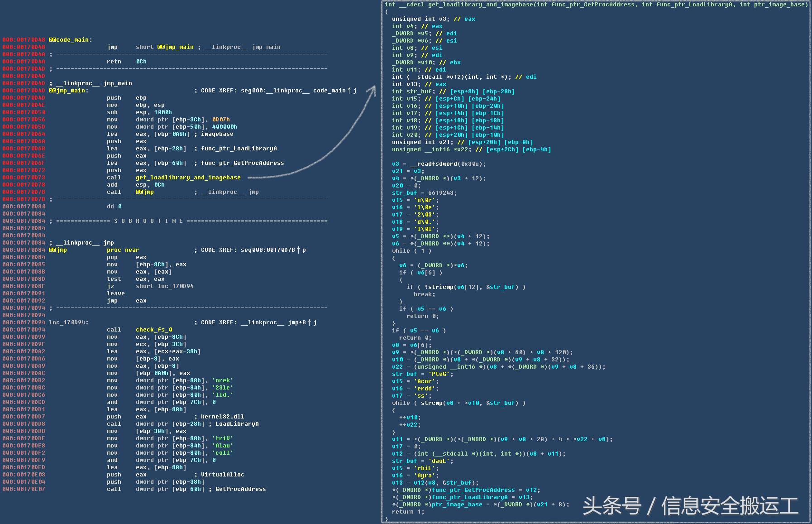Select the '23le' string constant
Viewport: 812px width, 524px height.
[223, 388]
